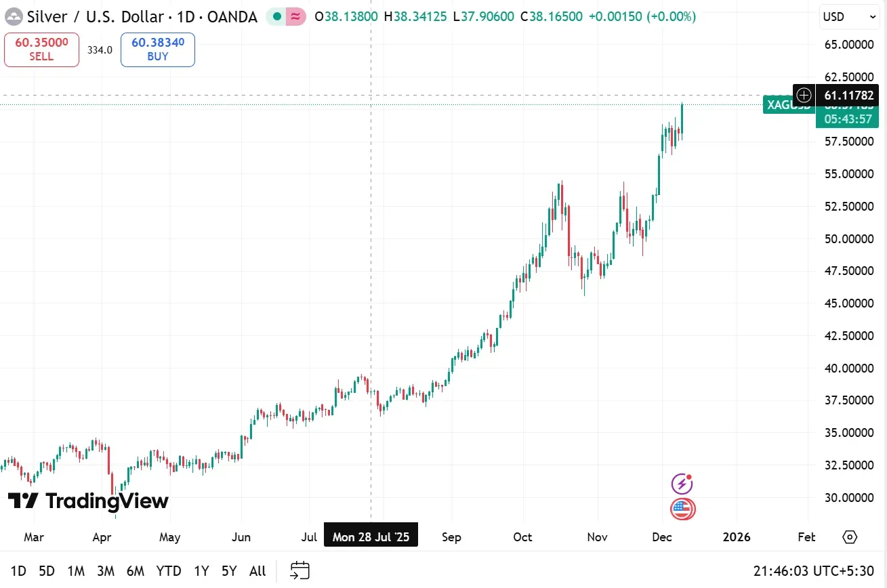Click the 61.11782 price scale label
This screenshot has height=588, width=887.
(x=847, y=96)
